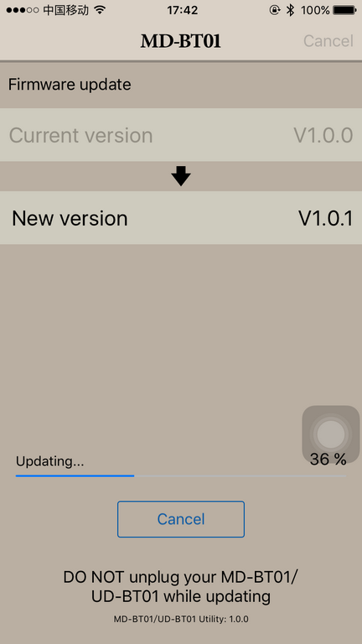The width and height of the screenshot is (362, 644).
Task: Tap the Wi-Fi signal icon
Action: tap(100, 10)
